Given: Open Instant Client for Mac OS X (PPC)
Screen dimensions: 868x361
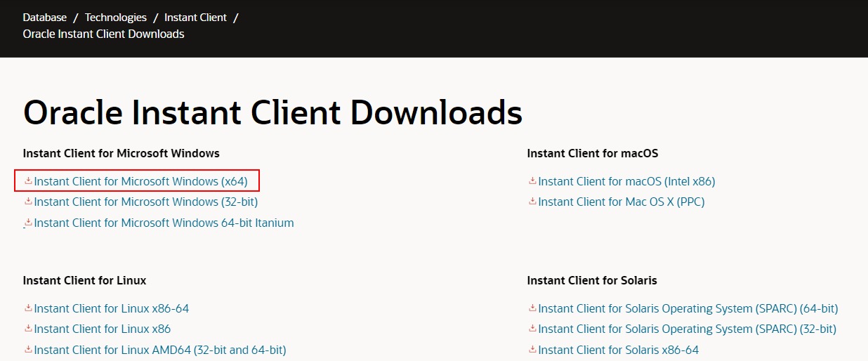Looking at the screenshot, I should point(622,202).
